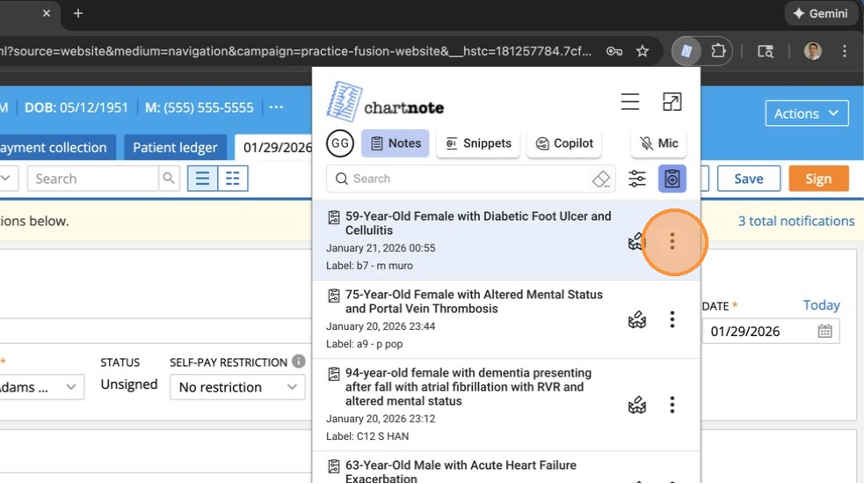Click insert icon for Diabetic Foot Ulcer note
Viewport: 864px width, 484px height.
pyautogui.click(x=636, y=241)
